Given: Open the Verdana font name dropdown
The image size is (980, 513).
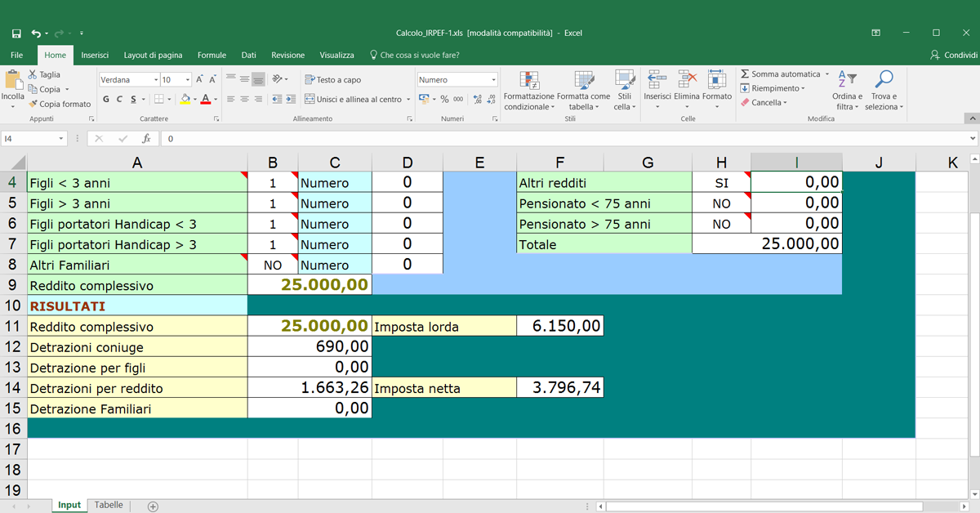Looking at the screenshot, I should tap(155, 80).
